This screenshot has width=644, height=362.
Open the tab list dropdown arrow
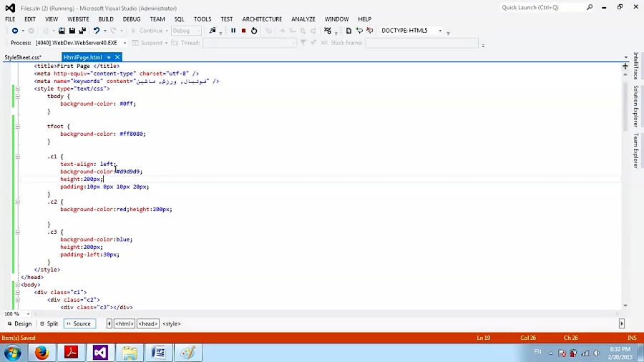pos(625,57)
